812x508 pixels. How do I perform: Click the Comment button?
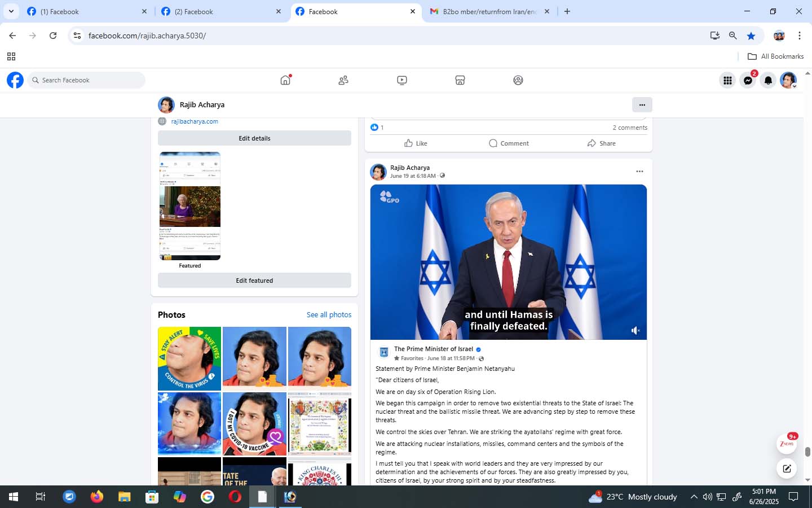coord(509,143)
